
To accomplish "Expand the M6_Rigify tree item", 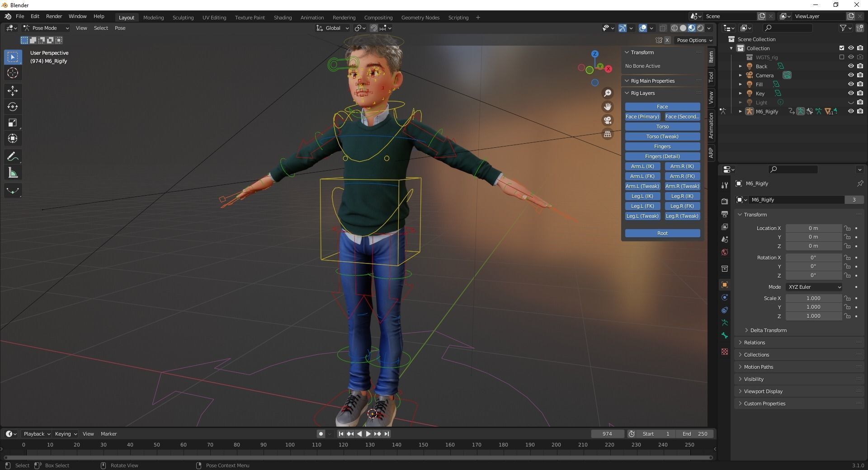I will point(741,112).
